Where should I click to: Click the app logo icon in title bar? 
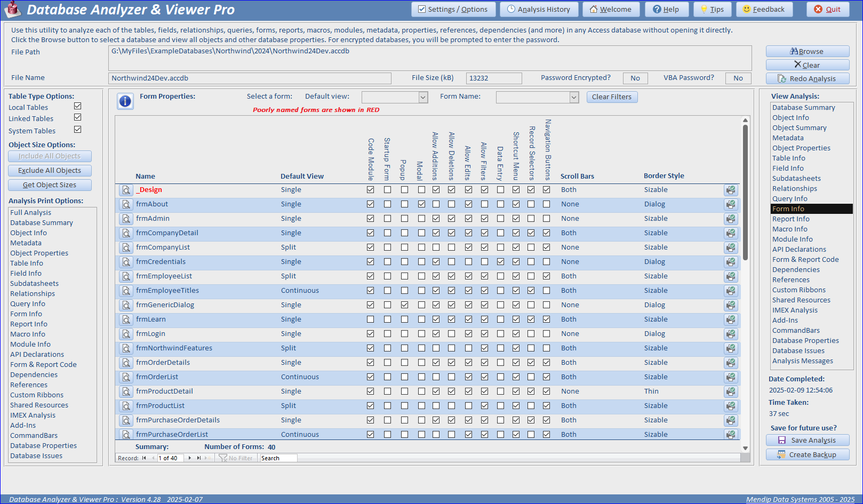(12, 10)
